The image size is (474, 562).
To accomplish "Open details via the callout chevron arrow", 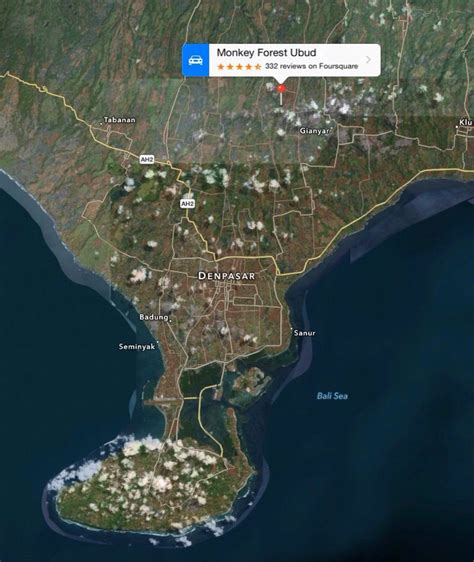I will coord(368,59).
